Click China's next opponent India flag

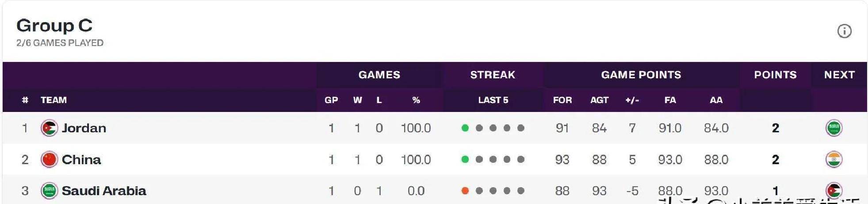834,160
